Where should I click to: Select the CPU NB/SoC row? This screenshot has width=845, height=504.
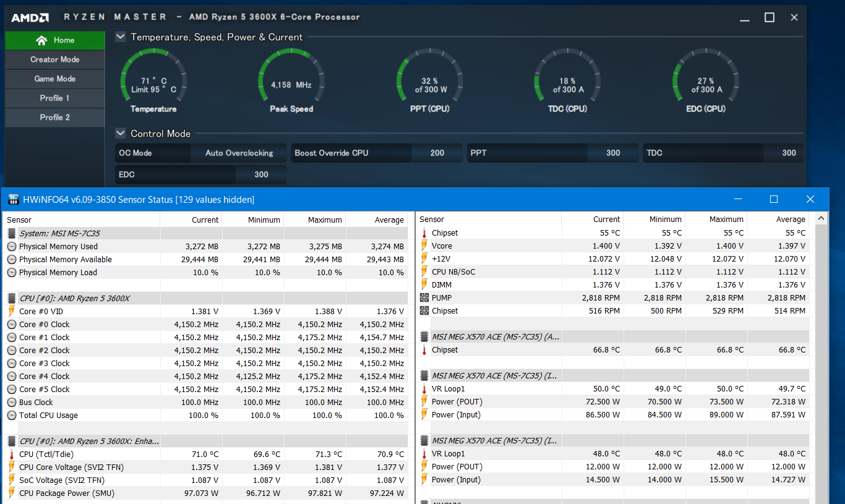(x=614, y=271)
